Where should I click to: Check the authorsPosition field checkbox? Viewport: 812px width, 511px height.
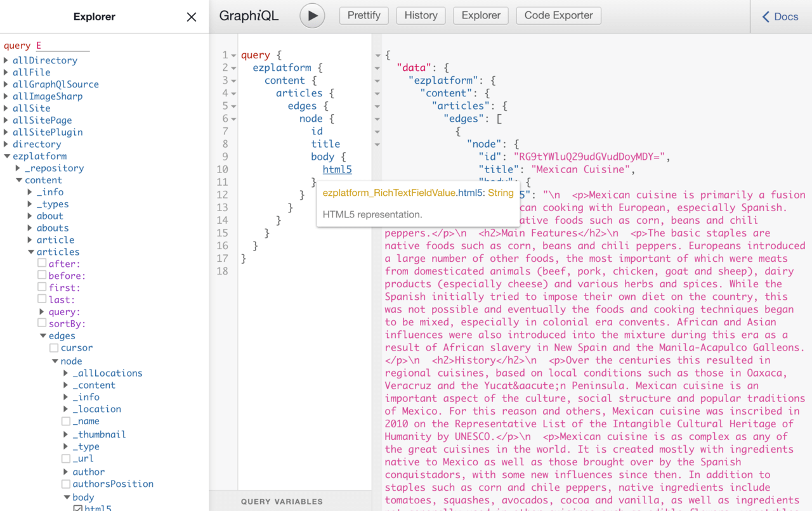click(x=66, y=484)
